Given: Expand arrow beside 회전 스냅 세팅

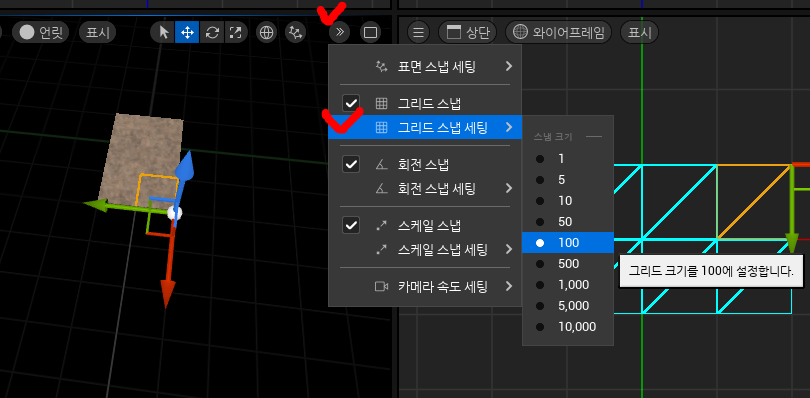Looking at the screenshot, I should [509, 188].
